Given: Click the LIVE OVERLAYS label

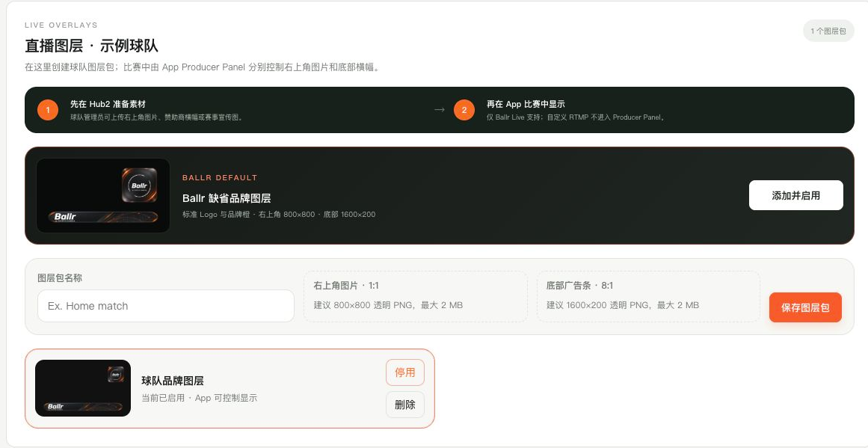Looking at the screenshot, I should coord(61,25).
